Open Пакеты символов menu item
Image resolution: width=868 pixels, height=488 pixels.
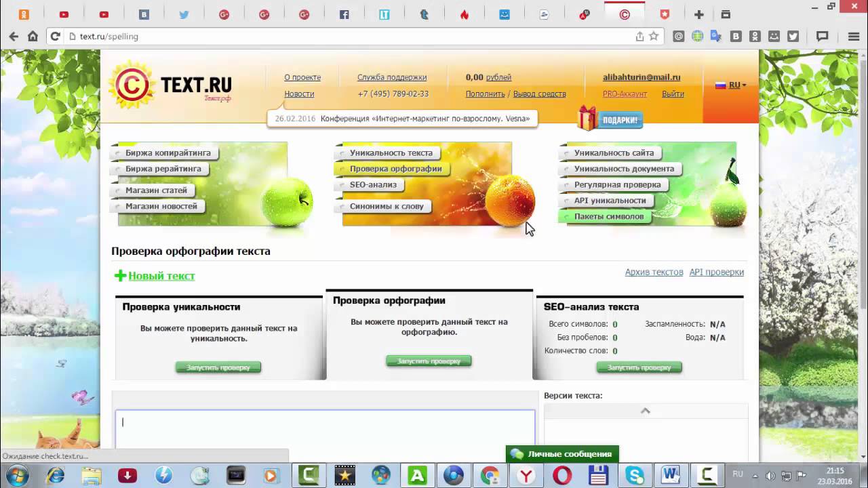609,216
